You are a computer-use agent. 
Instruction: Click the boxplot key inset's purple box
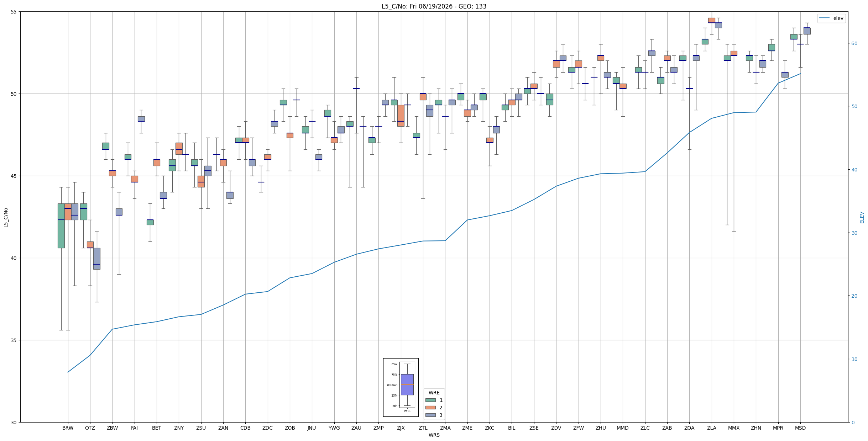[407, 384]
